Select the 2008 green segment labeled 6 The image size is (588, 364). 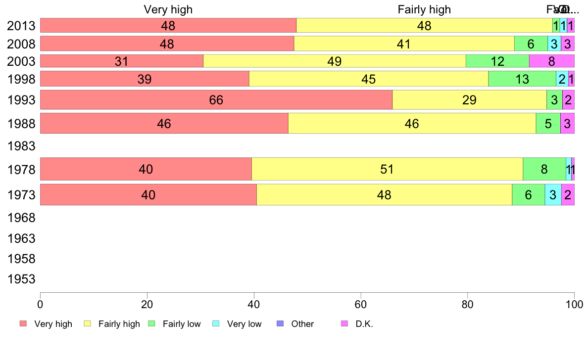pos(531,44)
